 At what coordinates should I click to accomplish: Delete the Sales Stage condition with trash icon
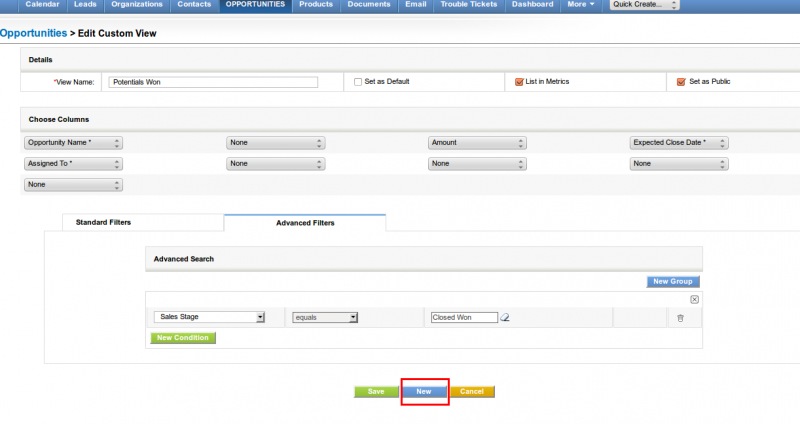(680, 318)
